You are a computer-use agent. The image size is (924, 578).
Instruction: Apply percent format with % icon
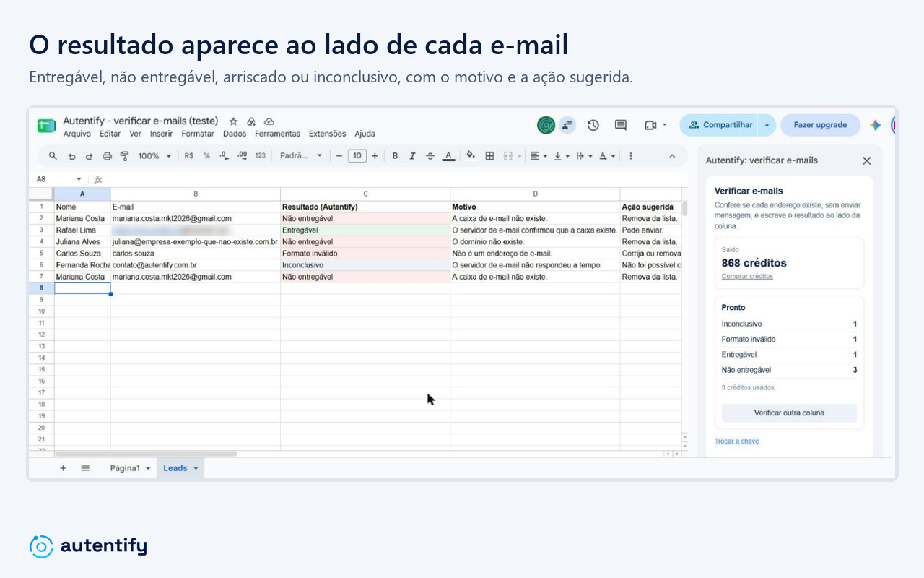[206, 155]
